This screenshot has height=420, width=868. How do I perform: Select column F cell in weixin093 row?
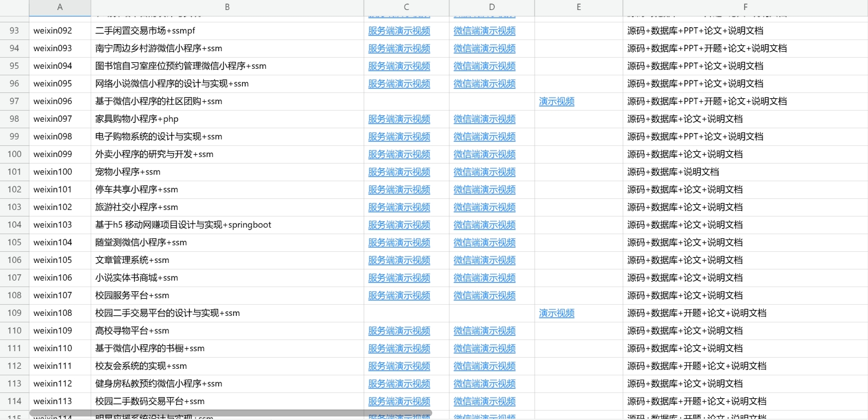746,48
